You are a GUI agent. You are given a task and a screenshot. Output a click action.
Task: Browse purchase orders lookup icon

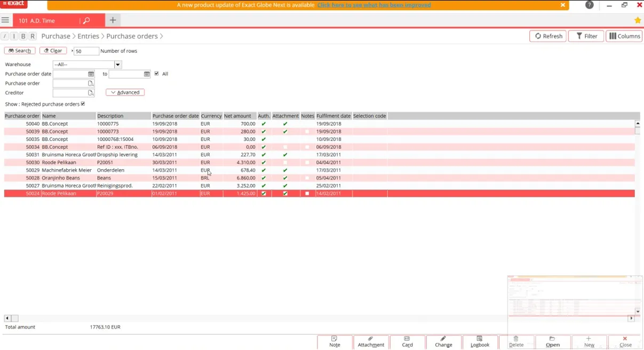click(x=91, y=84)
